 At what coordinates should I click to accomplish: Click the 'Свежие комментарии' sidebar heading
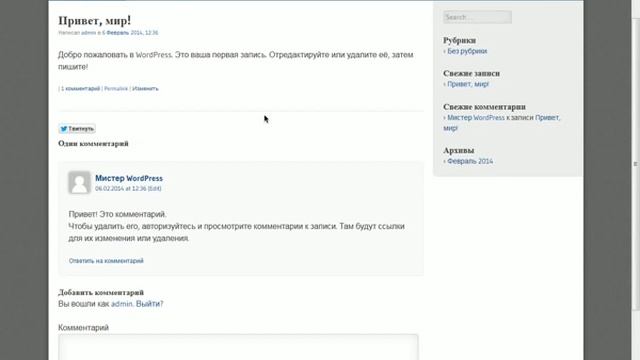click(x=484, y=107)
